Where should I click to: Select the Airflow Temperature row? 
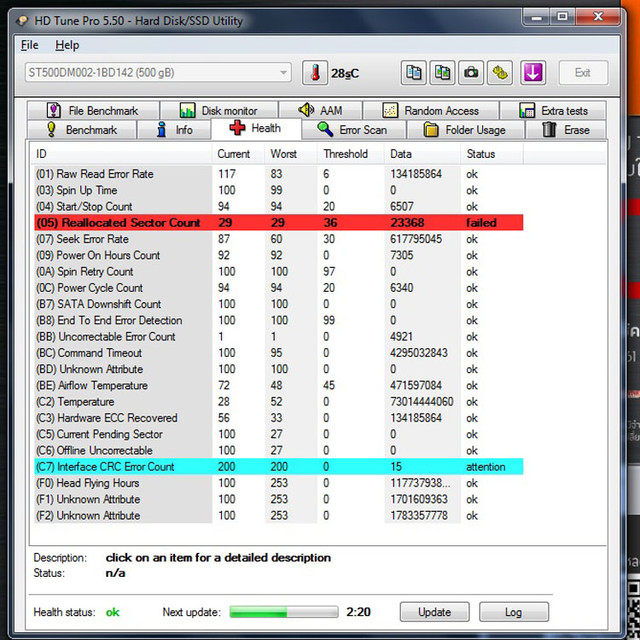pos(279,385)
